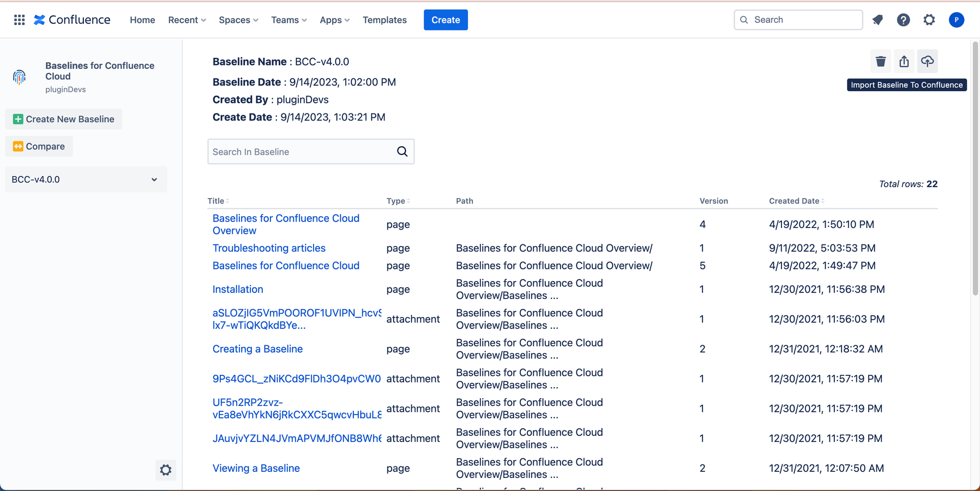Click the page vertical scrollbar
The width and height of the screenshot is (980, 491).
point(976,169)
